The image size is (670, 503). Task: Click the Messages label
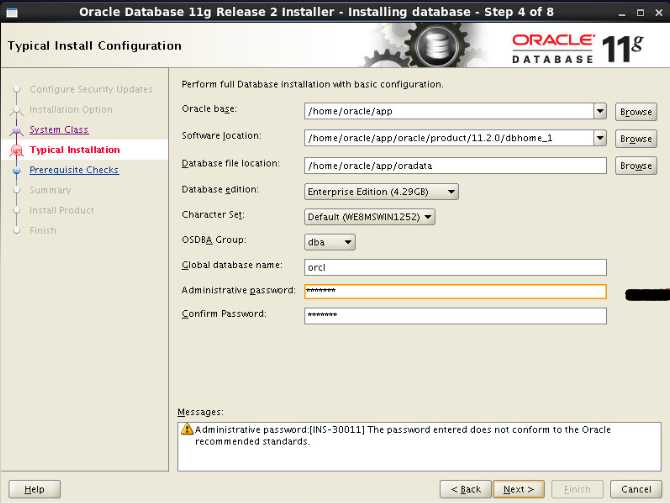pos(200,412)
